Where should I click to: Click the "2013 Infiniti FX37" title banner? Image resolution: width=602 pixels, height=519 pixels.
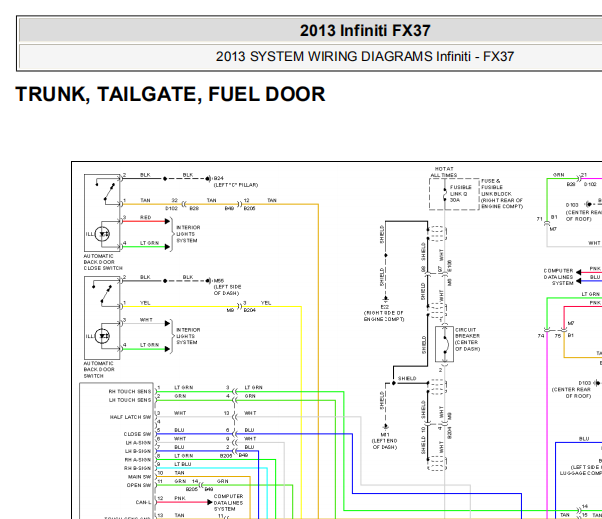(365, 31)
